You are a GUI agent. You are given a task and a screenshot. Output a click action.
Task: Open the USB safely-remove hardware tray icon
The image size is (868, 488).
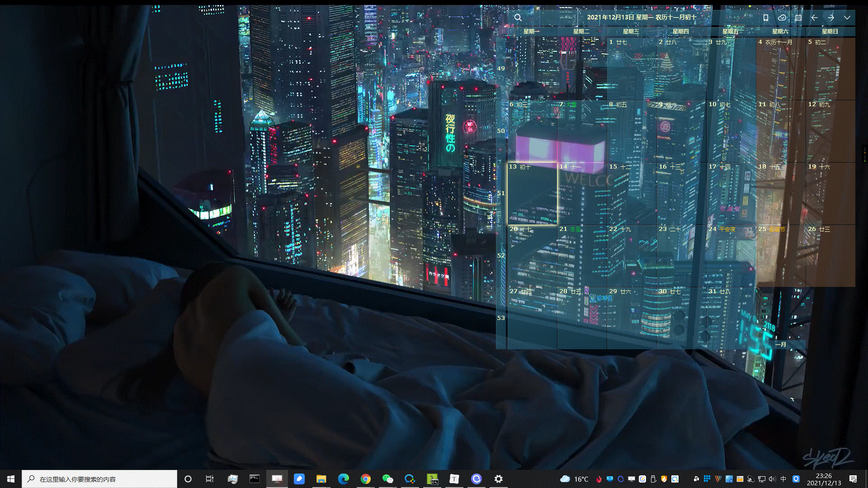click(x=653, y=479)
